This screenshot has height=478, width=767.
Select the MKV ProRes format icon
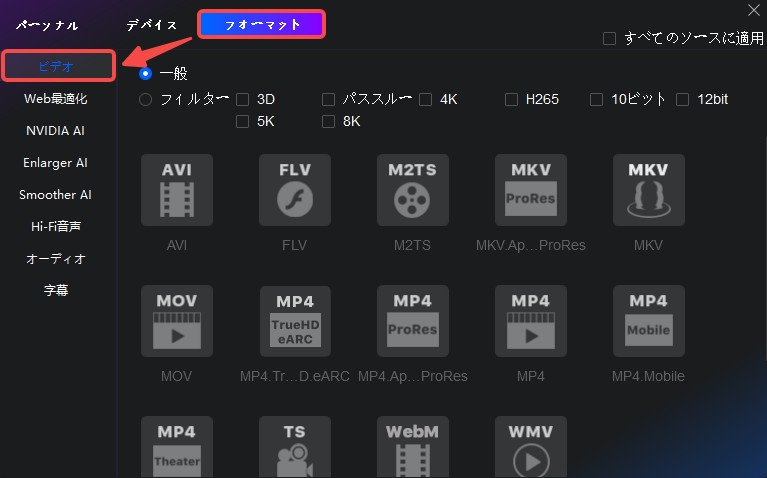(531, 190)
